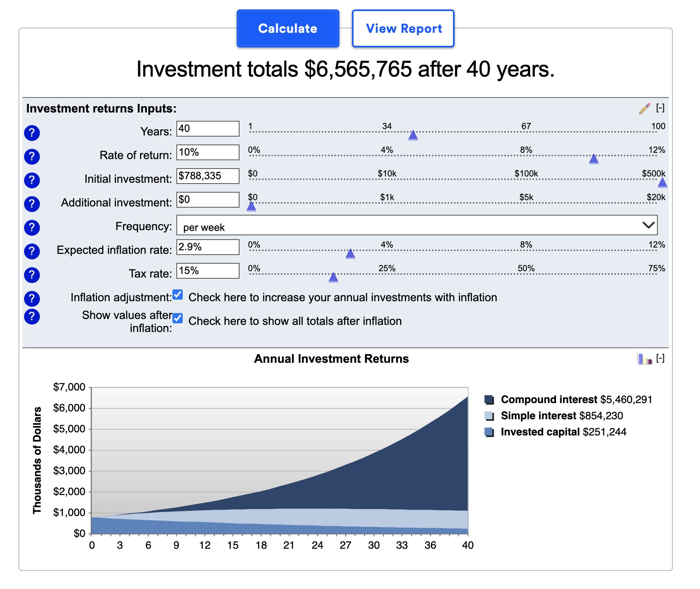Click the Expected inflation rate input field
700x589 pixels.
pyautogui.click(x=208, y=247)
